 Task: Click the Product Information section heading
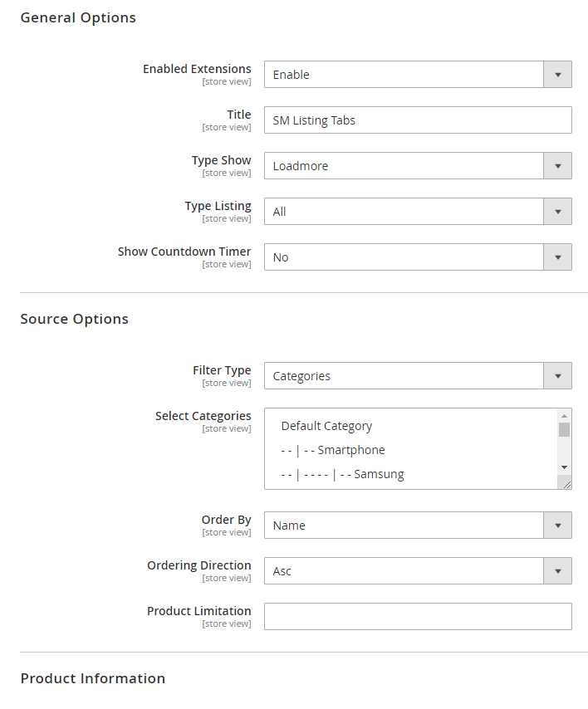[x=93, y=678]
